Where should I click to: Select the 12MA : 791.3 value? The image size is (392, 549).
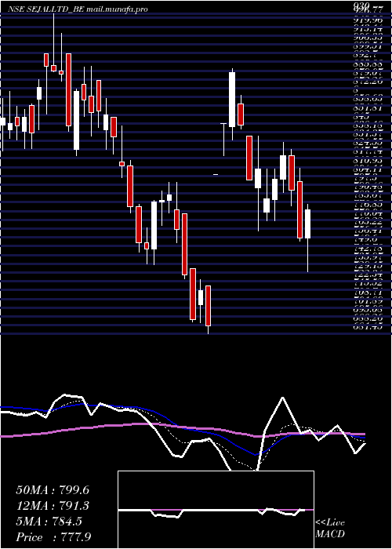coord(53,506)
